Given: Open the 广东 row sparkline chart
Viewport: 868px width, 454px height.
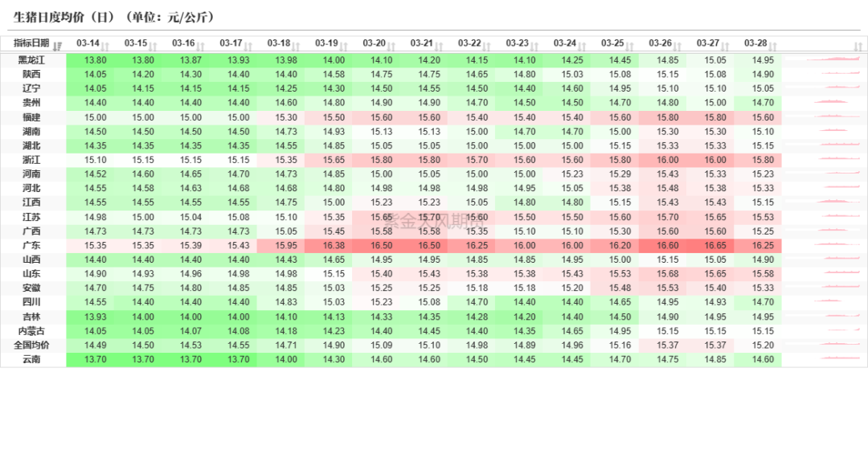Looking at the screenshot, I should 824,245.
